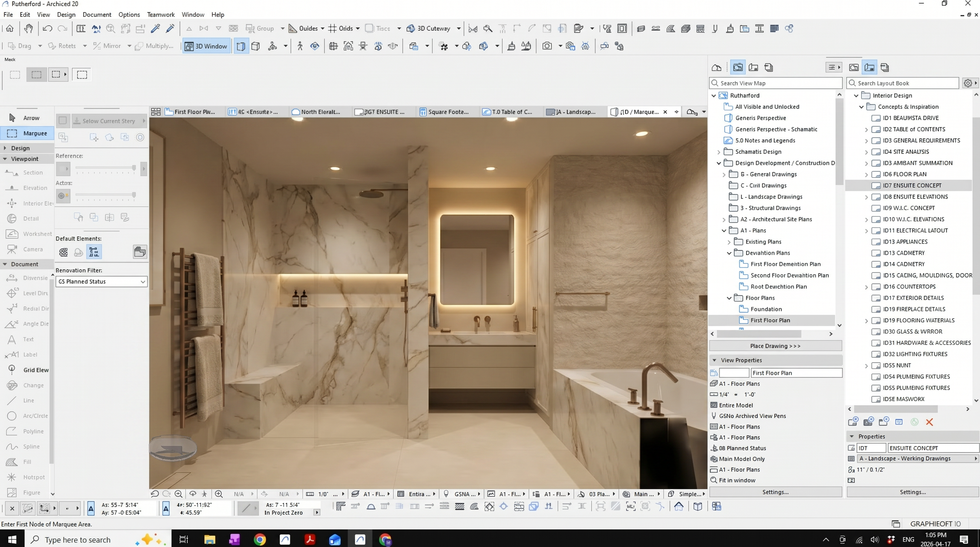Open the Teamwork menu
The height and width of the screenshot is (547, 980).
click(161, 15)
